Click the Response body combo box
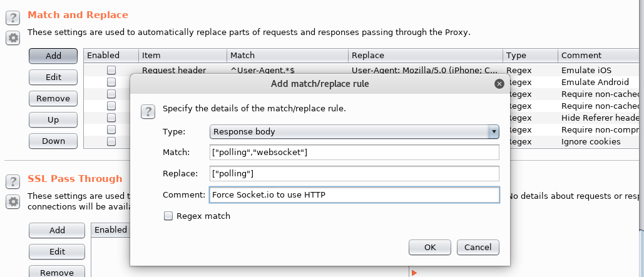644x277 pixels. [x=354, y=132]
